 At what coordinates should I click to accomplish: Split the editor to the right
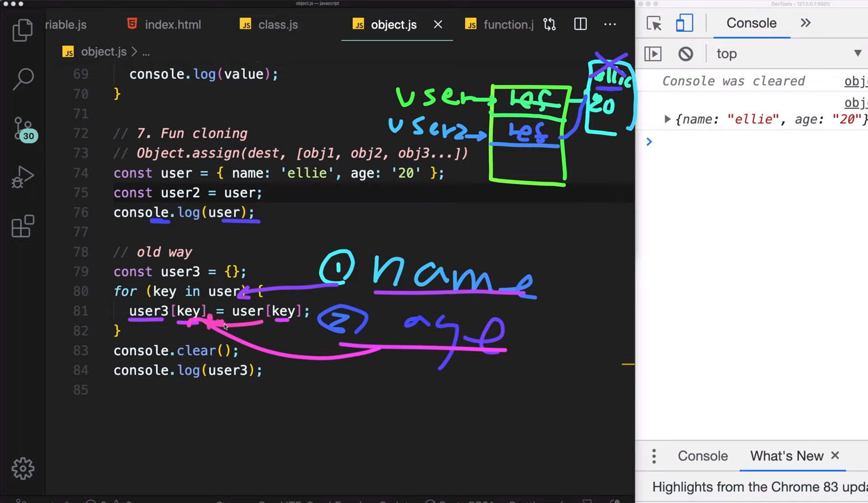[580, 24]
